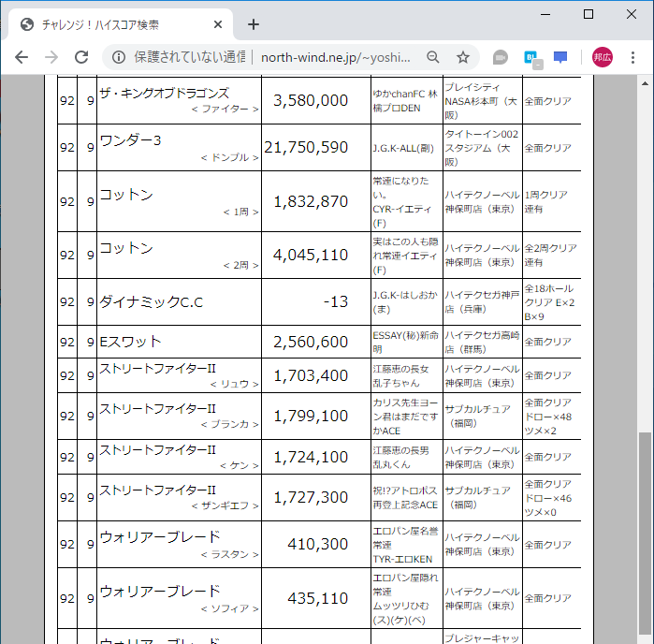Select remark 全面クリア ドロー×46 ツメ×0
The height and width of the screenshot is (644, 654).
[548, 498]
